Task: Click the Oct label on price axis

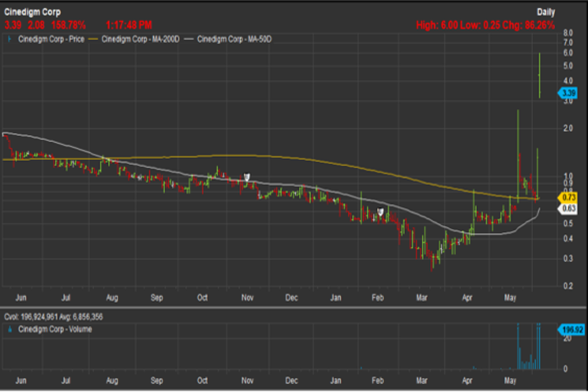Action: tap(202, 298)
